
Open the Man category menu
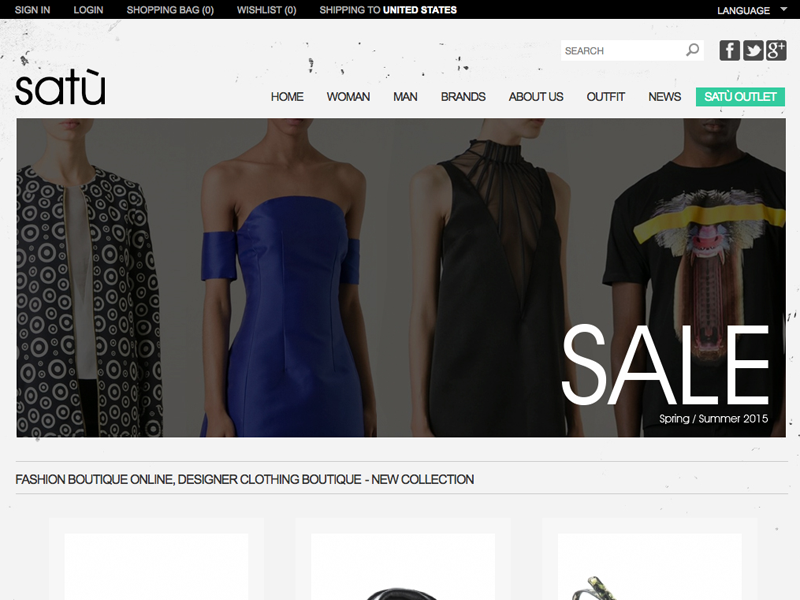point(405,97)
